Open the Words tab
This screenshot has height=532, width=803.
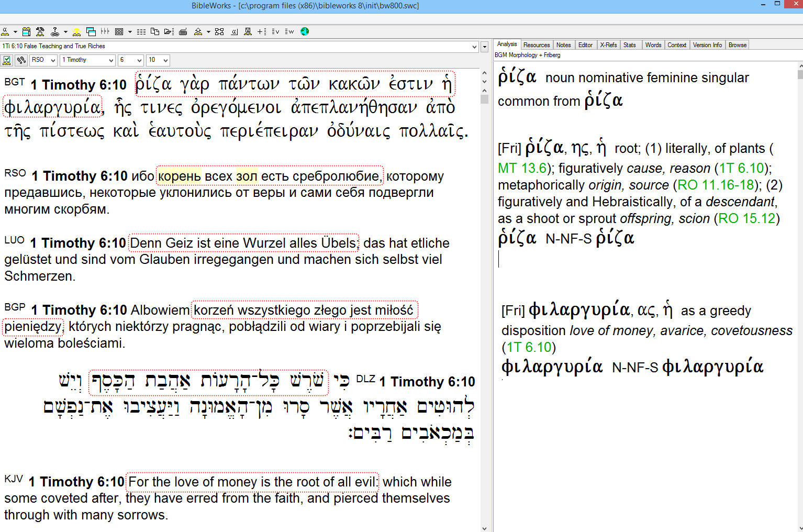653,45
